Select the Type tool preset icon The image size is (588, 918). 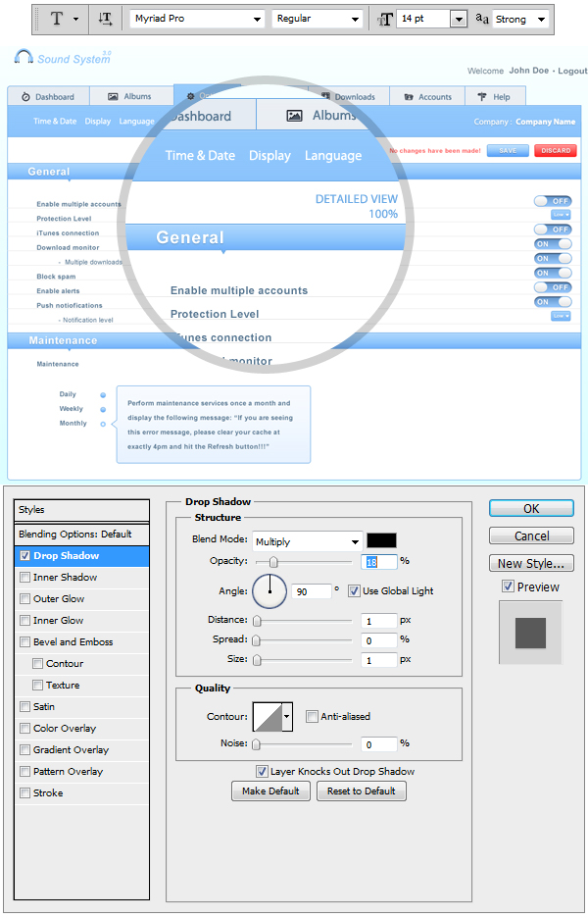pyautogui.click(x=57, y=19)
